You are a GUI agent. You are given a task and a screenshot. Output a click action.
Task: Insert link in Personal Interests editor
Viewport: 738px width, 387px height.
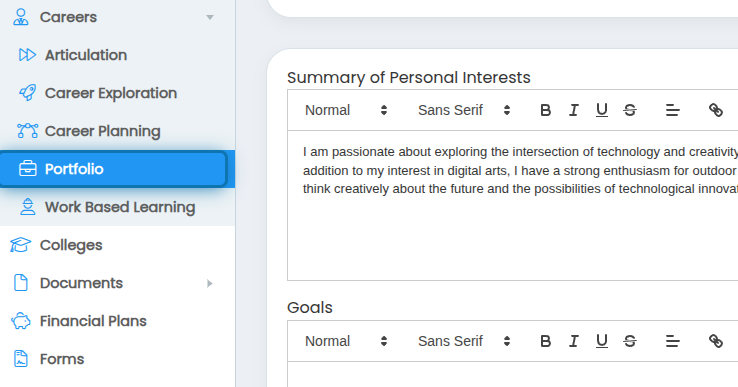click(715, 110)
